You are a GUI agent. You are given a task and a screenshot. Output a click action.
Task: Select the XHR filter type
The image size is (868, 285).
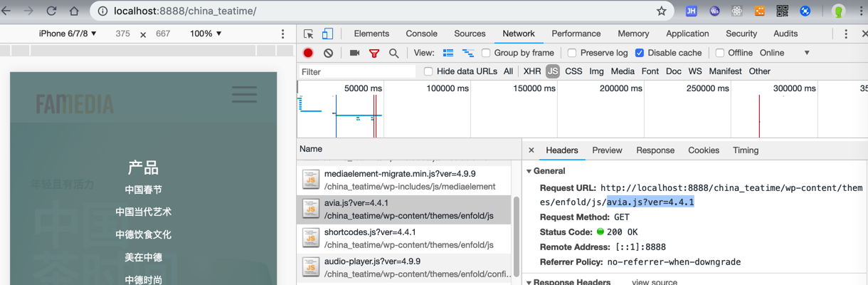(532, 71)
